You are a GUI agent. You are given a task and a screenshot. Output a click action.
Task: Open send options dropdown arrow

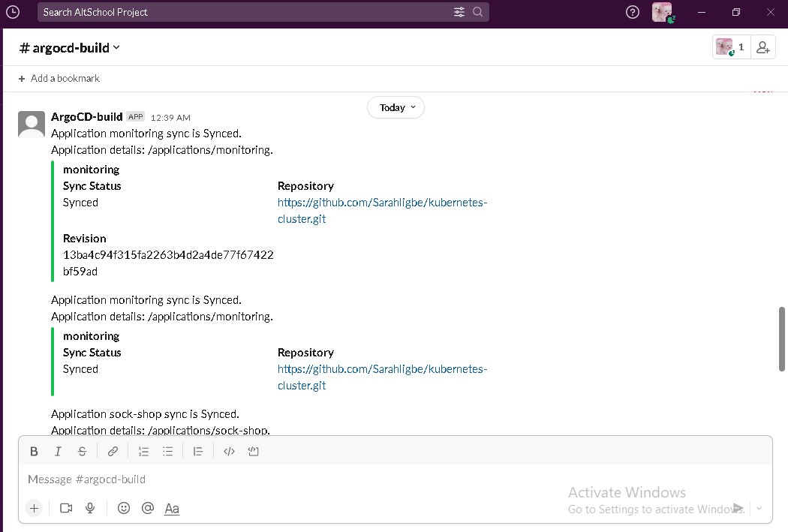coord(759,509)
